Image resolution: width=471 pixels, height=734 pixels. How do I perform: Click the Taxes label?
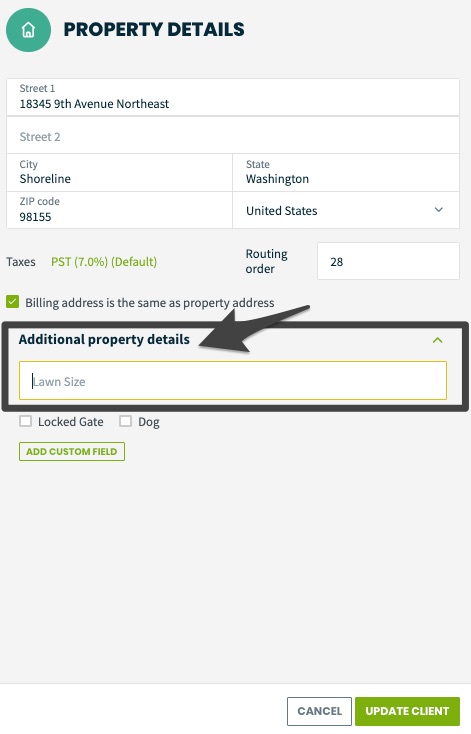[x=21, y=262]
